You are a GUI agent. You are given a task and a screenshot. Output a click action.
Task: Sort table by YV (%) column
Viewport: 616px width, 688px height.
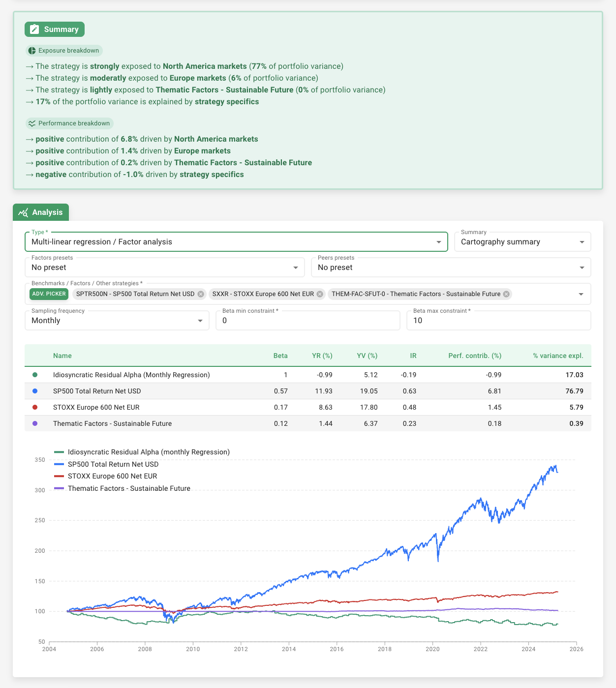click(367, 356)
